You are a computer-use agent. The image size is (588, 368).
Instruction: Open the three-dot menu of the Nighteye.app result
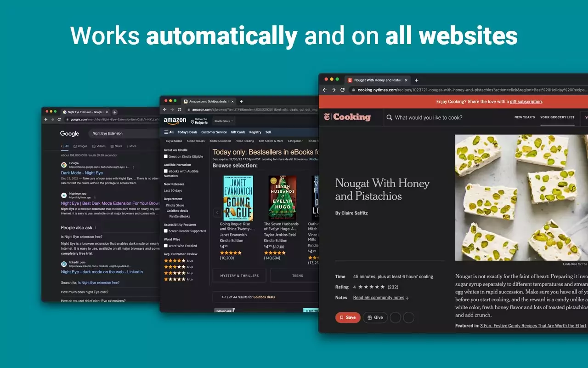pyautogui.click(x=95, y=197)
